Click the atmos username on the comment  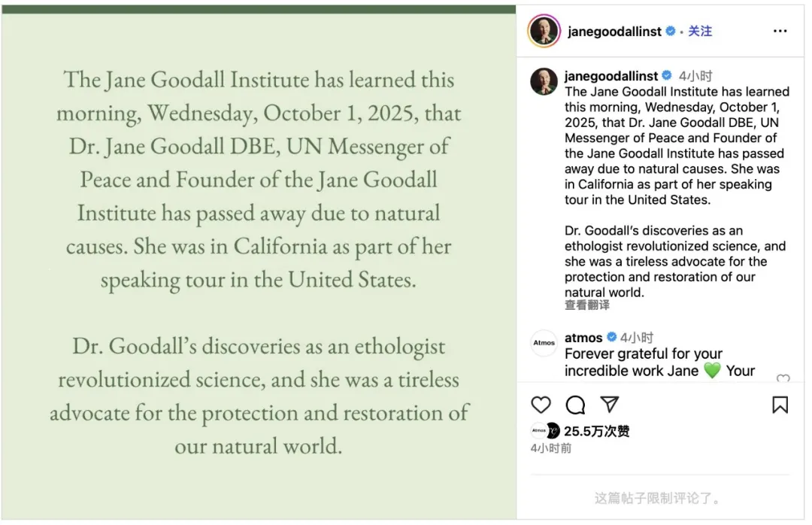[583, 338]
